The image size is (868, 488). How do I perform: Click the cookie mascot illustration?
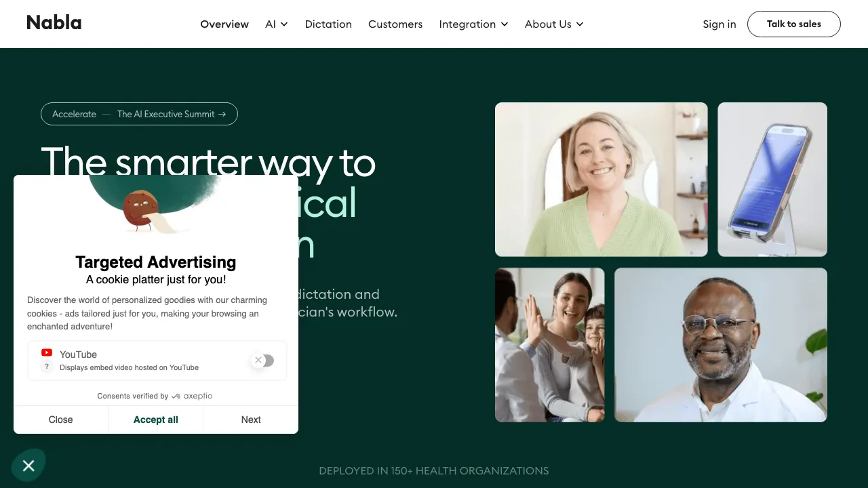point(142,211)
